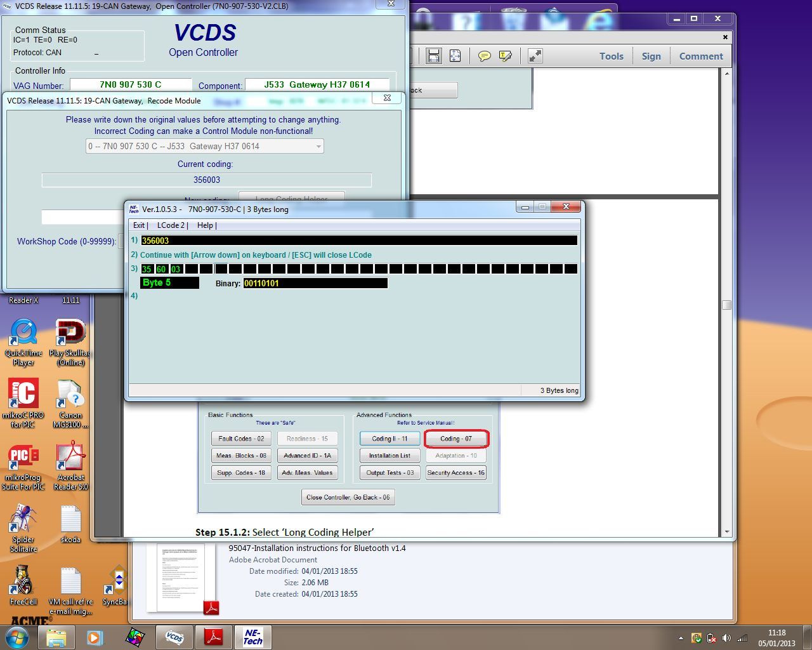Click the VAG Number field 7N0 907 530 C

[x=131, y=84]
